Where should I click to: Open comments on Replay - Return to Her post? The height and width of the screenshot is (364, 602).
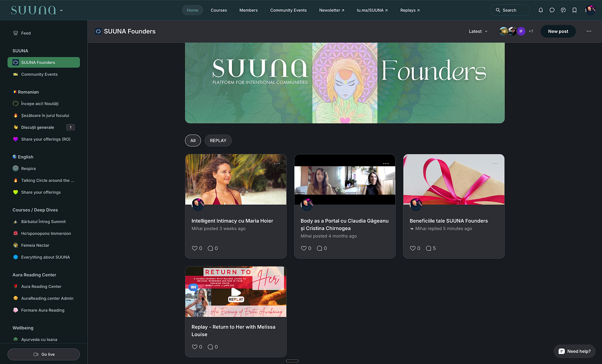[x=213, y=347]
